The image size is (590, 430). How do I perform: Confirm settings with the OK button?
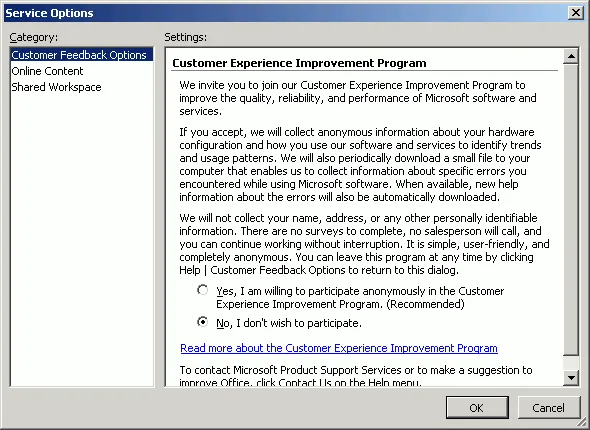[x=477, y=408]
